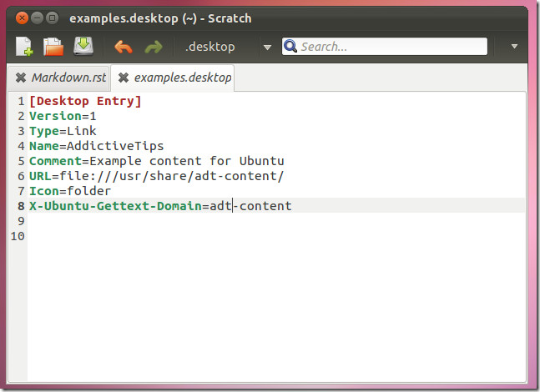
Task: Select the examples.desktop tab
Action: click(x=183, y=78)
